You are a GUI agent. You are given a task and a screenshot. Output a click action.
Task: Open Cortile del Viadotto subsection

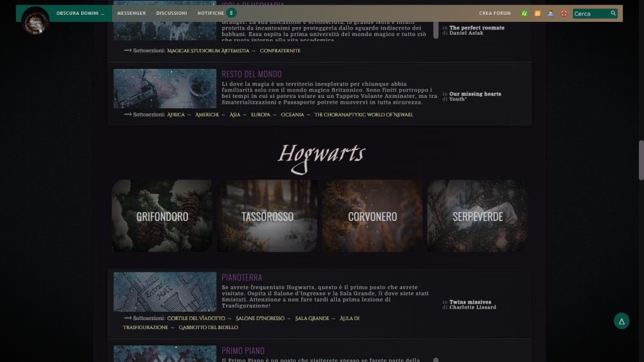tap(196, 318)
